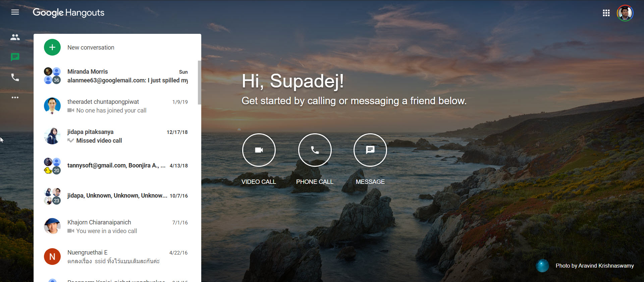644x282 pixels.
Task: Click the New conversation label
Action: click(91, 48)
